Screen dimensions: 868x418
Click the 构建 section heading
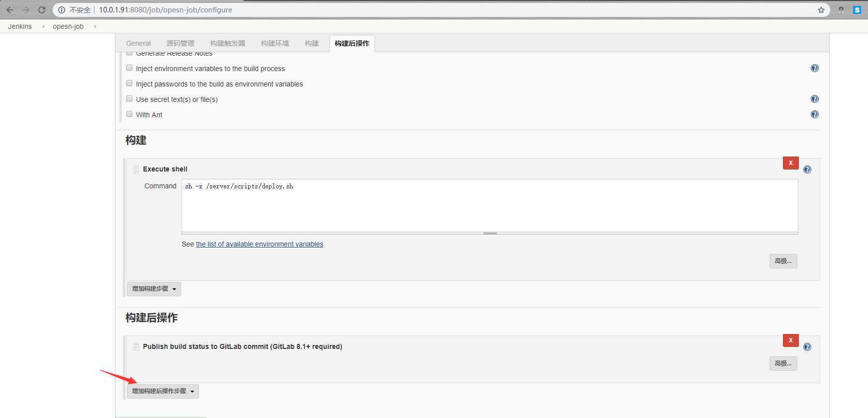136,140
